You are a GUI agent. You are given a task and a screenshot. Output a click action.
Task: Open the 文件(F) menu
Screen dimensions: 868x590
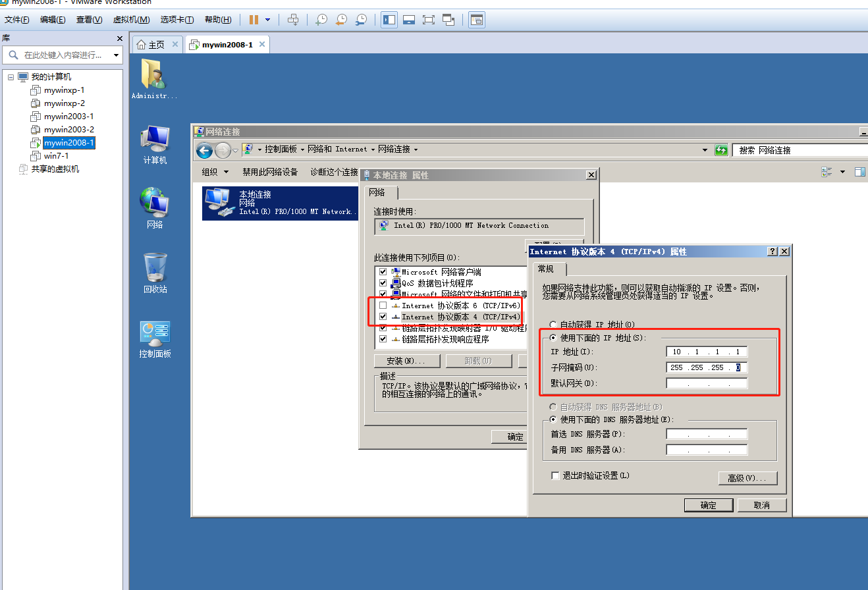tap(17, 20)
